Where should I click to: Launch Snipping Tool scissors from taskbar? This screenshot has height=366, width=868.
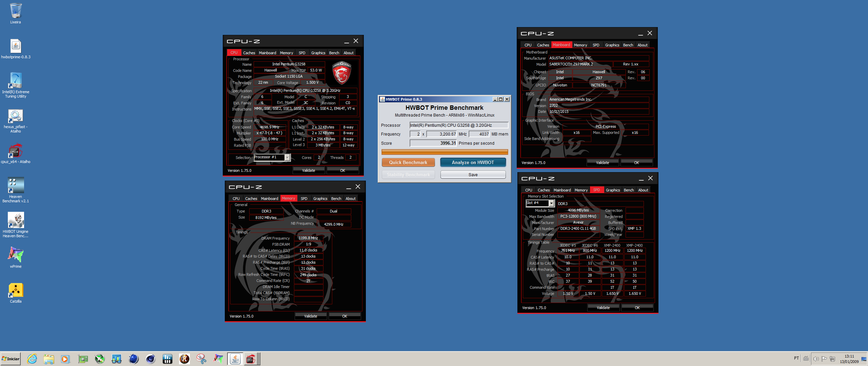(x=201, y=359)
